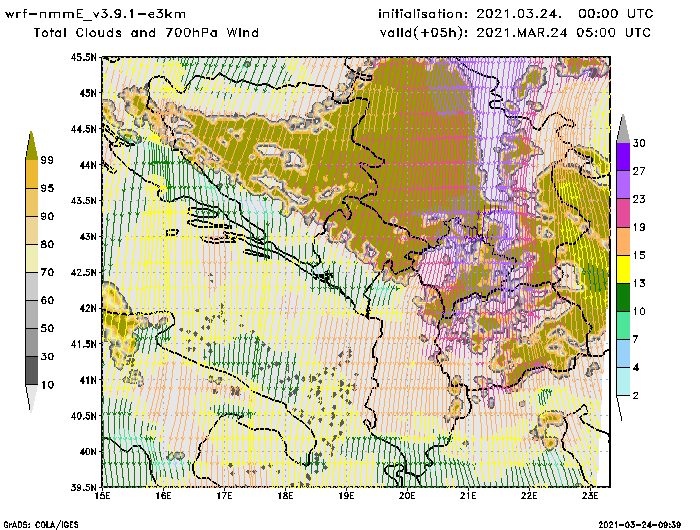Screen dimensions: 700x530
Task: Click the timestamp '2021-03-24-09:39'
Action: tap(640, 525)
